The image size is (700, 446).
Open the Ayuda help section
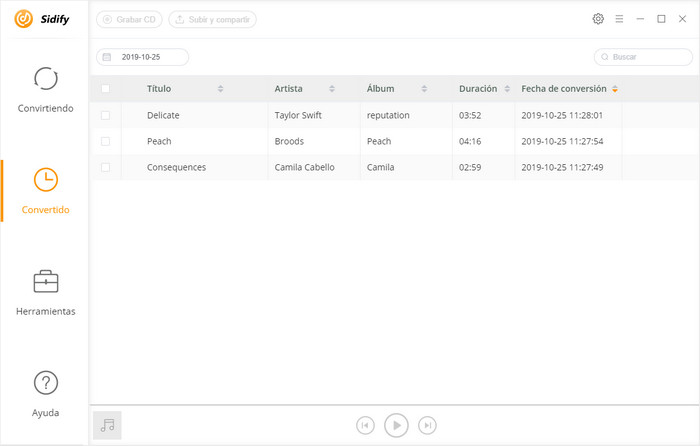[46, 394]
